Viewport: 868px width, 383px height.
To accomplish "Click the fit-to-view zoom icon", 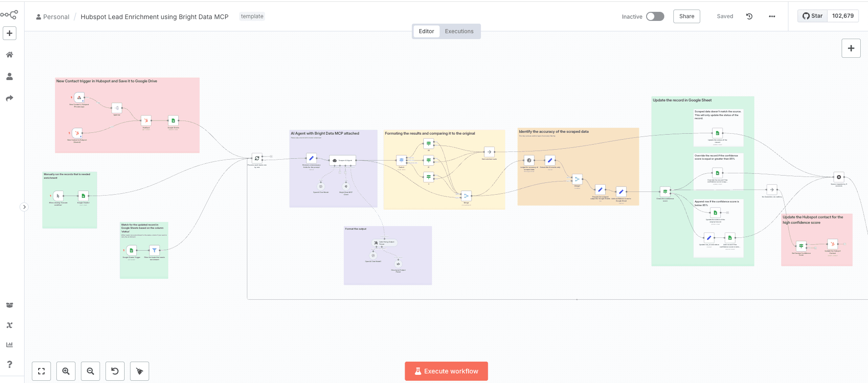I will pyautogui.click(x=41, y=371).
